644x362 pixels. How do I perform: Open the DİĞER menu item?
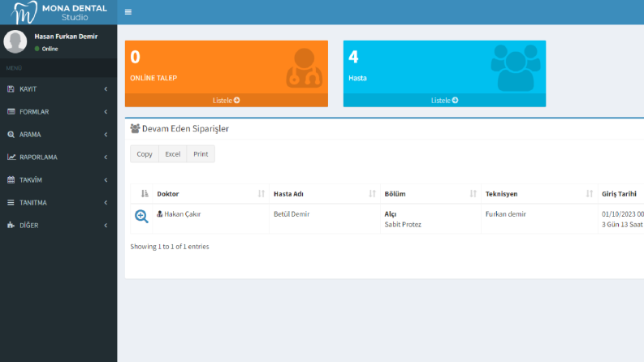(x=58, y=226)
